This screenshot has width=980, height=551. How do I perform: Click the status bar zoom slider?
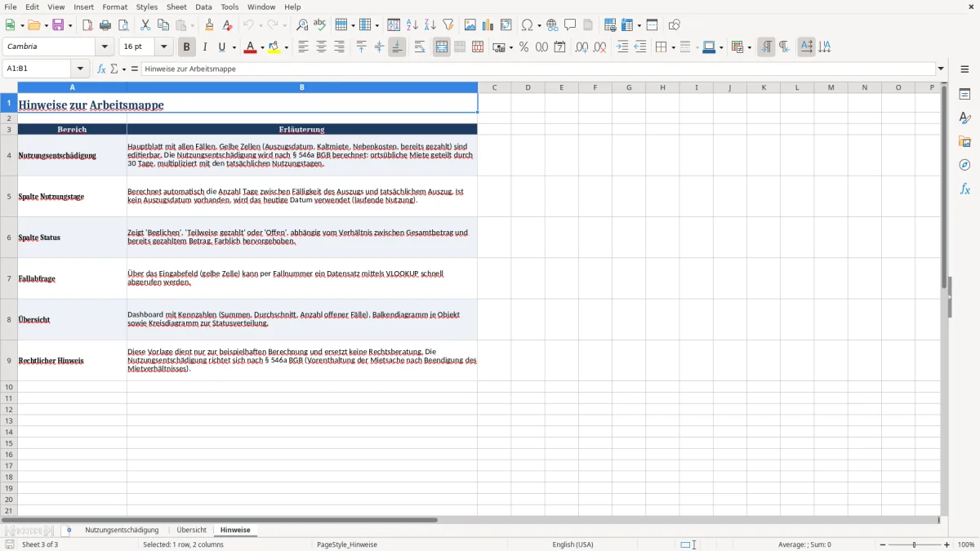coord(915,544)
